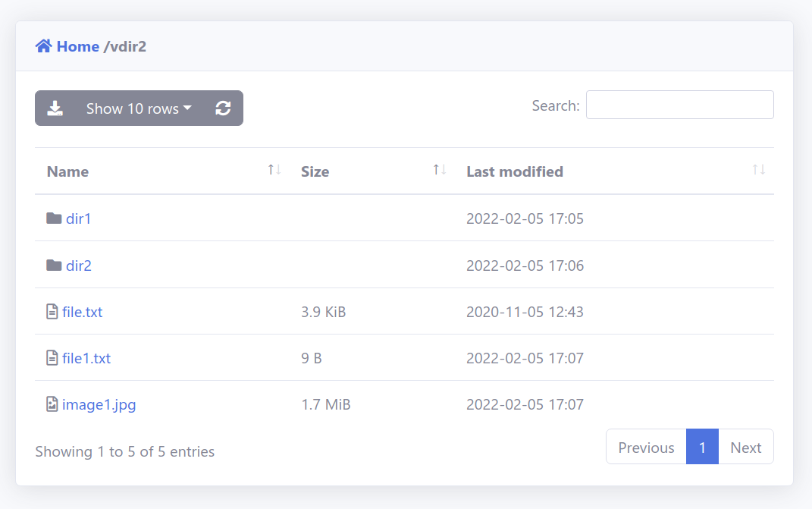Expand the rows-per-page chevron
The width and height of the screenshot is (812, 509).
coord(187,108)
